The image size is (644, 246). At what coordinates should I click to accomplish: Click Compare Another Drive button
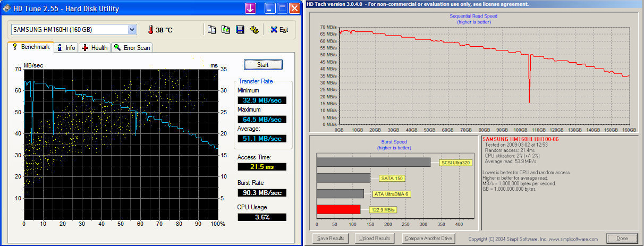[x=428, y=239]
